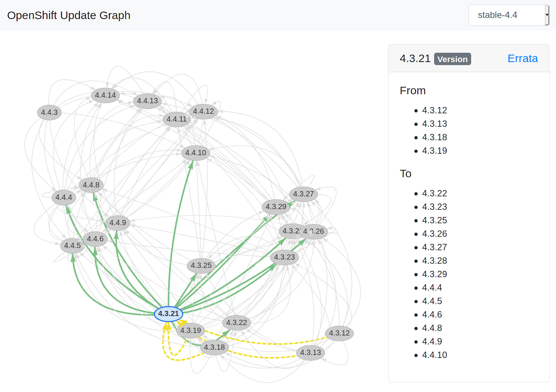The height and width of the screenshot is (392, 556).
Task: Select the 4.3.25 graph node
Action: (x=201, y=266)
